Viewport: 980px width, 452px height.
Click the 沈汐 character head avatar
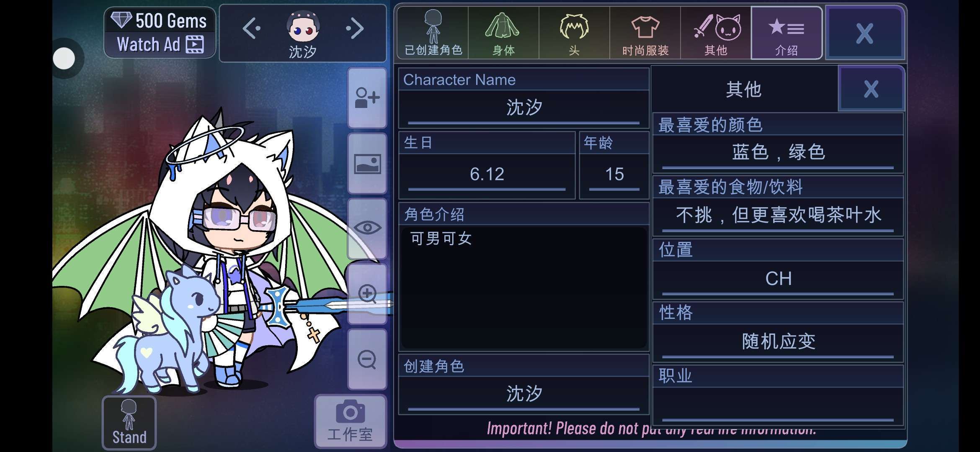point(303,27)
